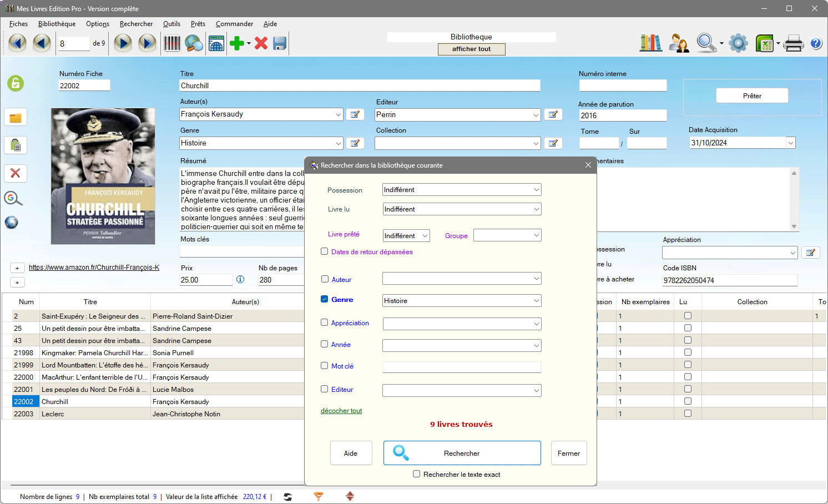Click the red X cover removal button
828x504 pixels.
tap(16, 173)
